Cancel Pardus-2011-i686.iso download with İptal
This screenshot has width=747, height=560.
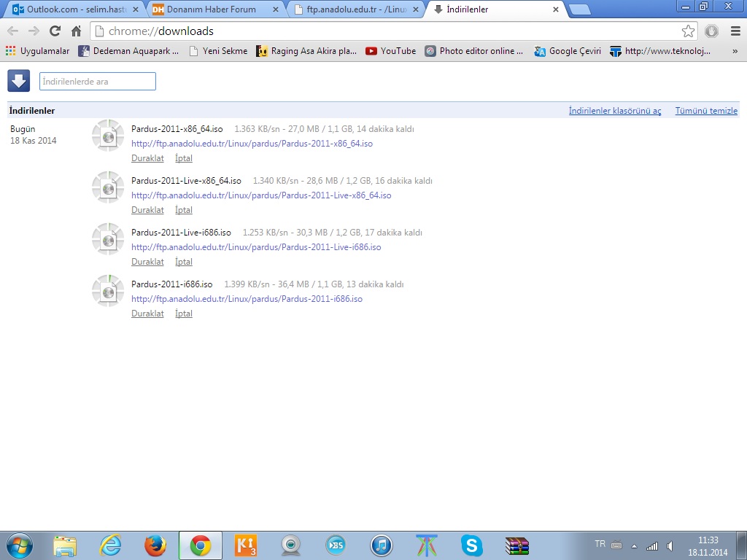click(x=184, y=314)
